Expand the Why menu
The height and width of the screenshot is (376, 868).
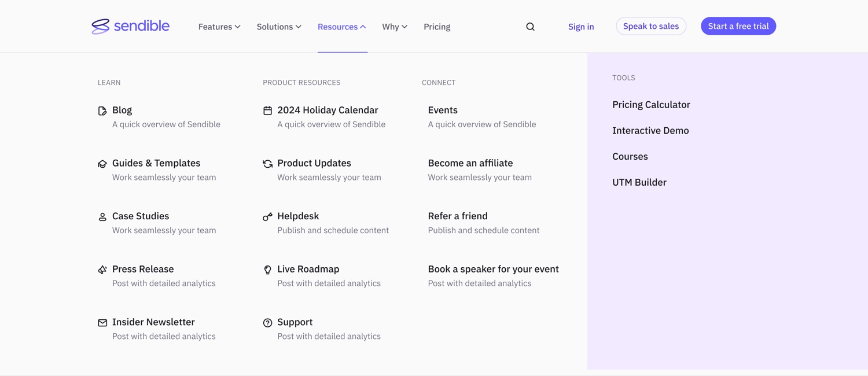coord(395,27)
